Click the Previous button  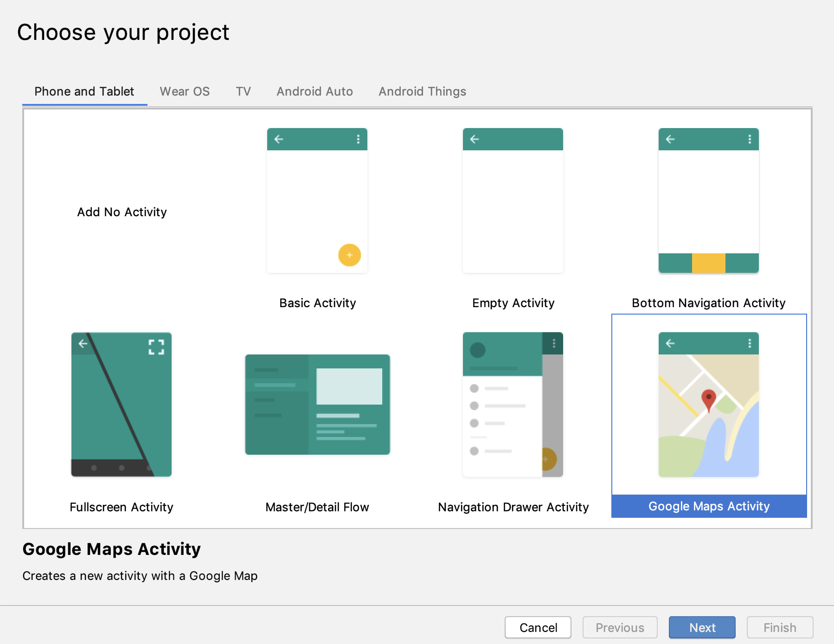click(620, 627)
